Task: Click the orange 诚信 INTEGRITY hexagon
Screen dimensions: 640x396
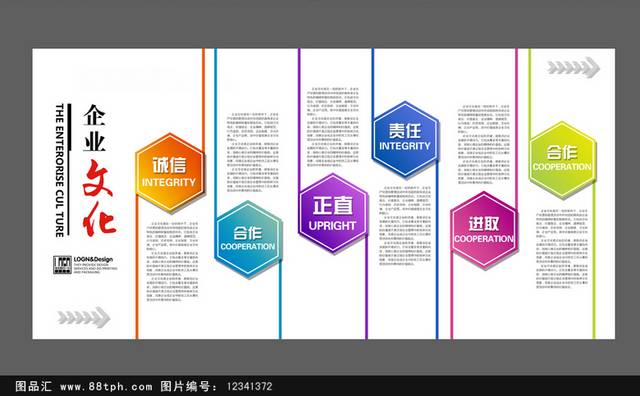Action: (x=169, y=173)
